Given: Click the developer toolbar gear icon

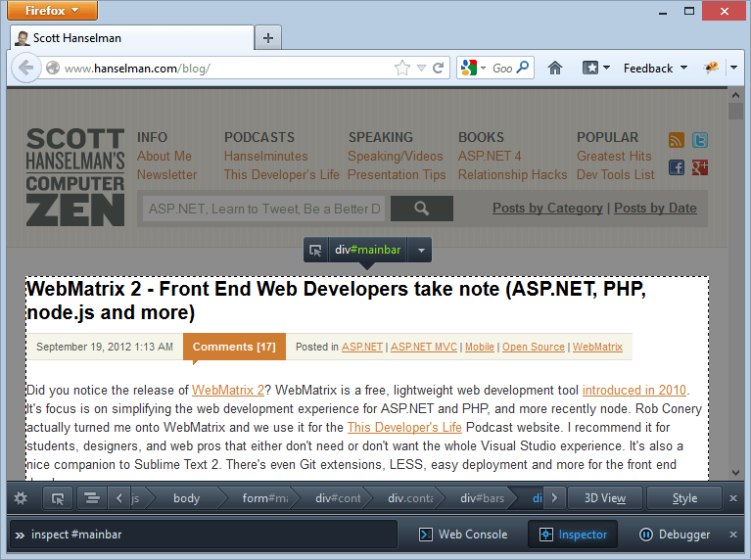Looking at the screenshot, I should [x=21, y=498].
